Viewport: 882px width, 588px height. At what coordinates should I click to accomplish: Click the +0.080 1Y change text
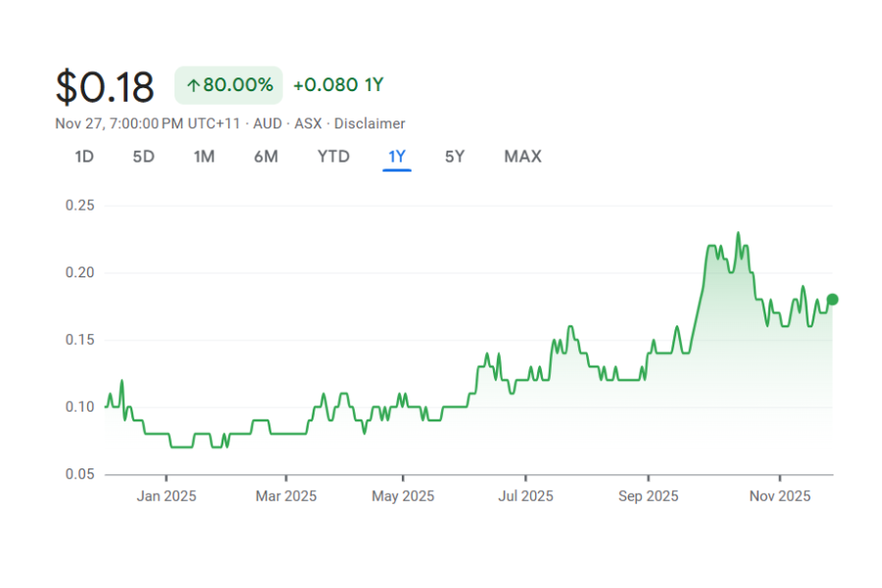pyautogui.click(x=338, y=85)
